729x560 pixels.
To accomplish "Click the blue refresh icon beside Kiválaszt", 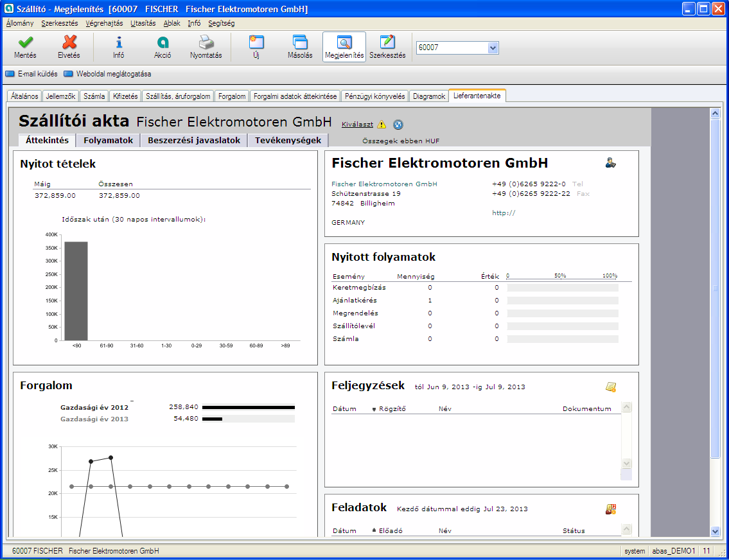I will pyautogui.click(x=398, y=124).
